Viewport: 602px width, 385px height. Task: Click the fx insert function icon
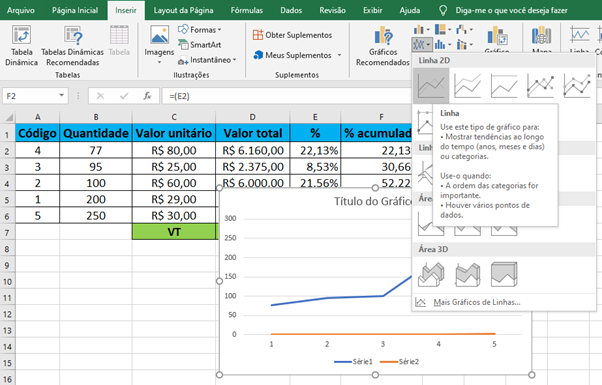tap(147, 96)
